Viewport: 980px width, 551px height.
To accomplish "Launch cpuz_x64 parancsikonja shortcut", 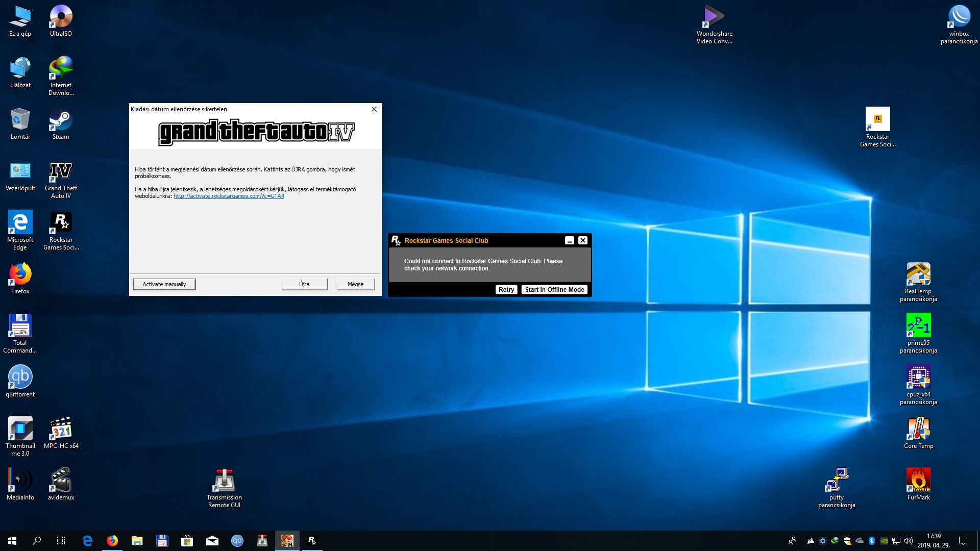I will 918,385.
